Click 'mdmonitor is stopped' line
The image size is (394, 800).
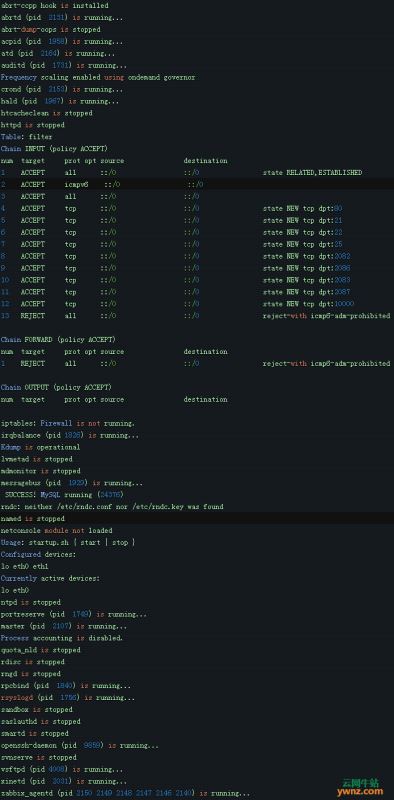[x=41, y=471]
